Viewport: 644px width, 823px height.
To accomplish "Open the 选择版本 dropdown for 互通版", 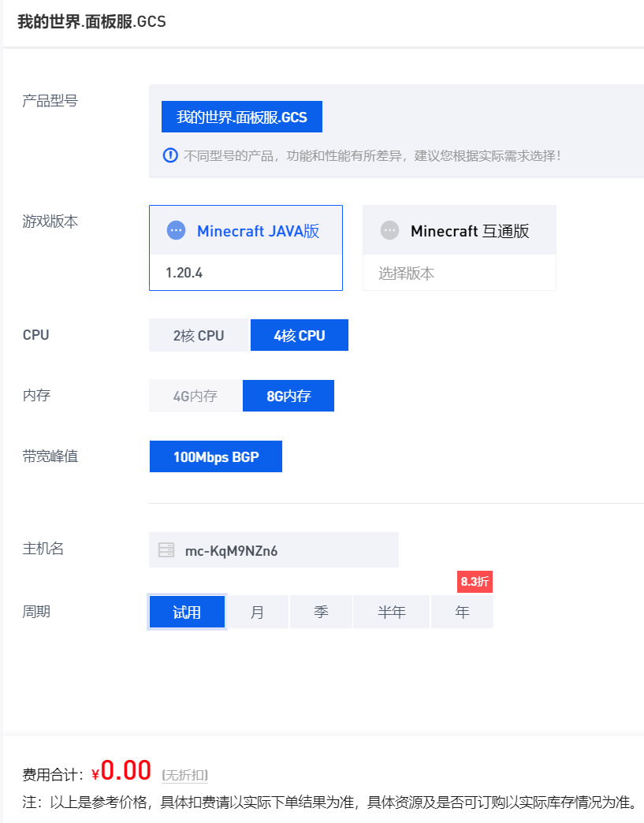I will tap(460, 273).
